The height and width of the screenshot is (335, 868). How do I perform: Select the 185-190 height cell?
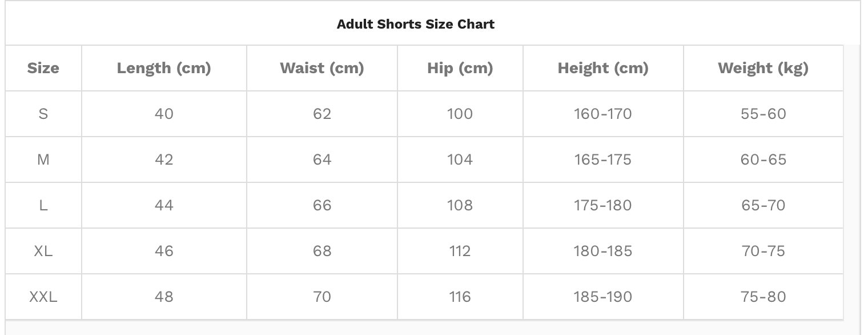point(603,297)
